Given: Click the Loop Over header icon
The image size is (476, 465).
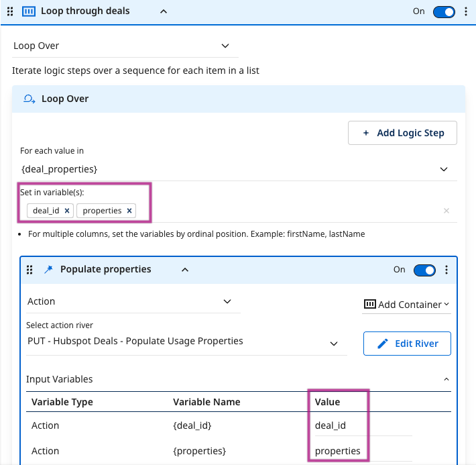Looking at the screenshot, I should (x=29, y=99).
